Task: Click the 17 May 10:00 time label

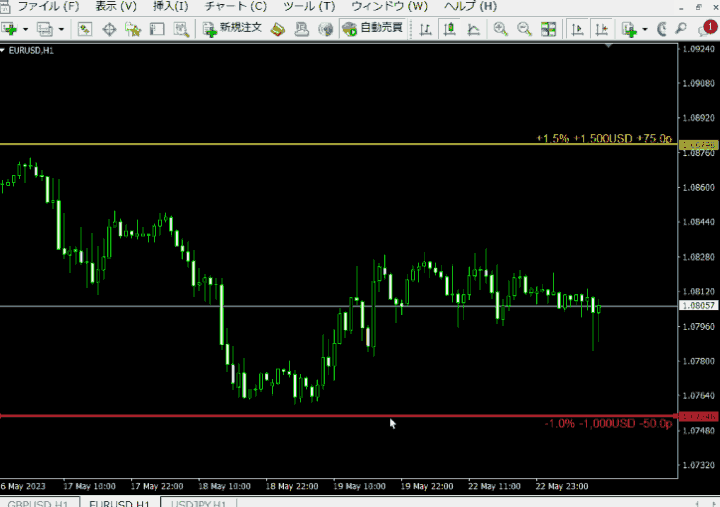Action: (90, 486)
